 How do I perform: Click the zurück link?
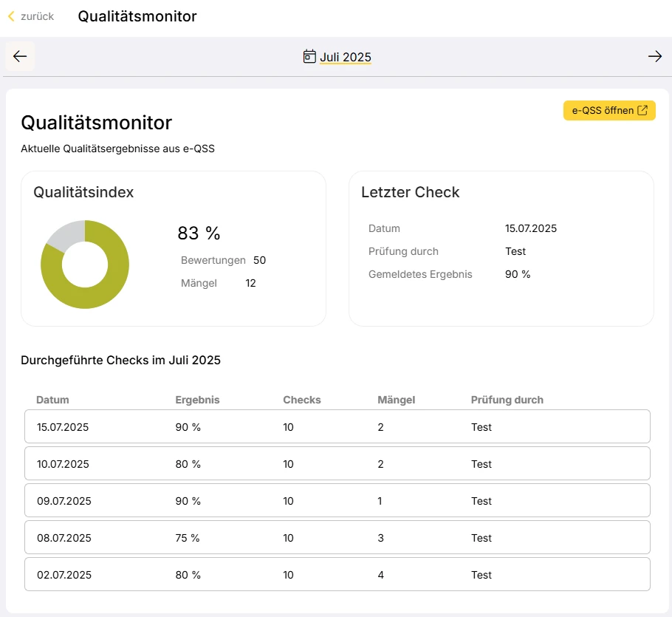pos(37,16)
